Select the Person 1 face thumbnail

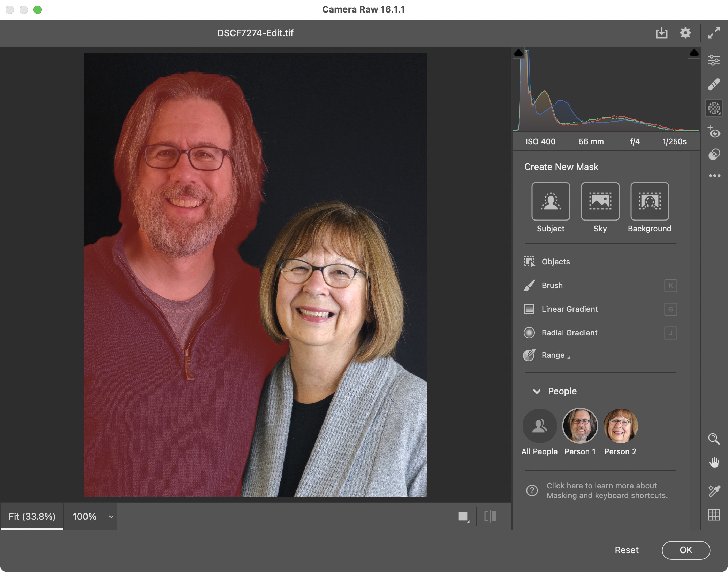580,426
